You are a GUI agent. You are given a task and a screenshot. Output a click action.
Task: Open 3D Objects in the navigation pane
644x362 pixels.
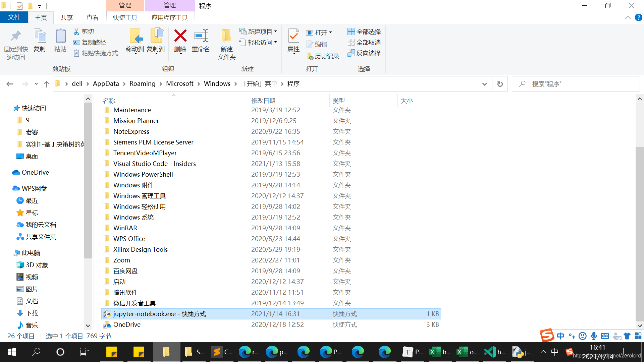pos(33,265)
